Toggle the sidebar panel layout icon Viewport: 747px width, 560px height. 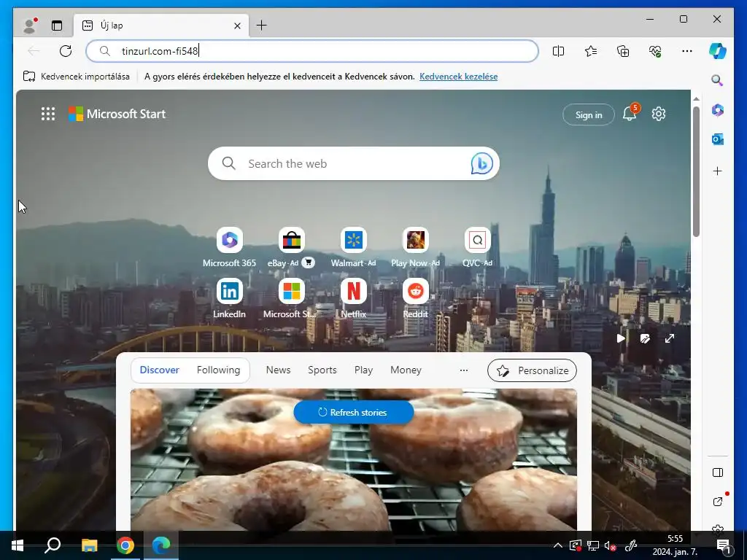click(718, 472)
